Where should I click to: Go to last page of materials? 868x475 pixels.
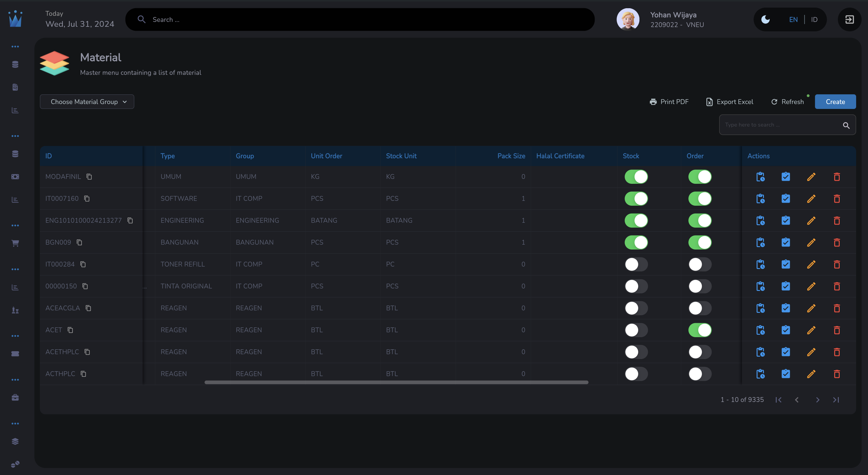pos(836,400)
